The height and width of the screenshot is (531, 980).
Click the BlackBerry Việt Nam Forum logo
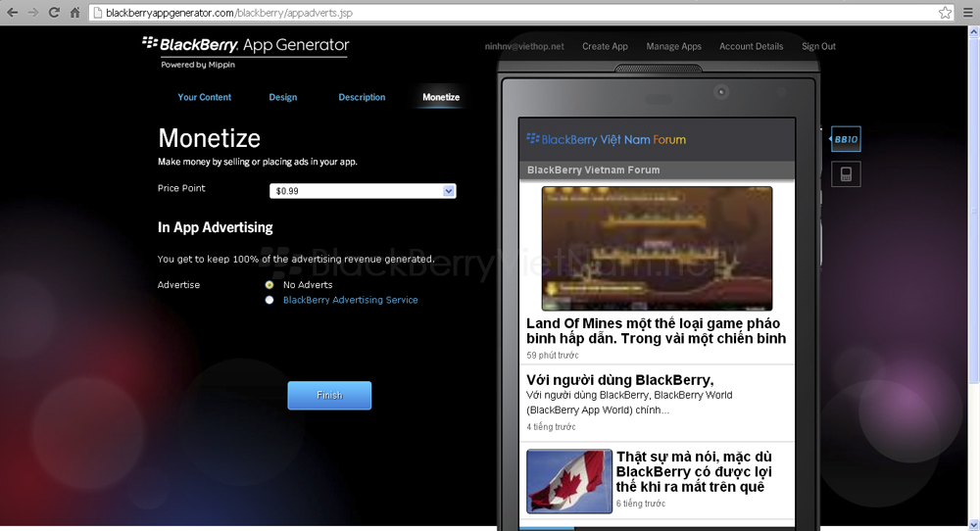(607, 139)
